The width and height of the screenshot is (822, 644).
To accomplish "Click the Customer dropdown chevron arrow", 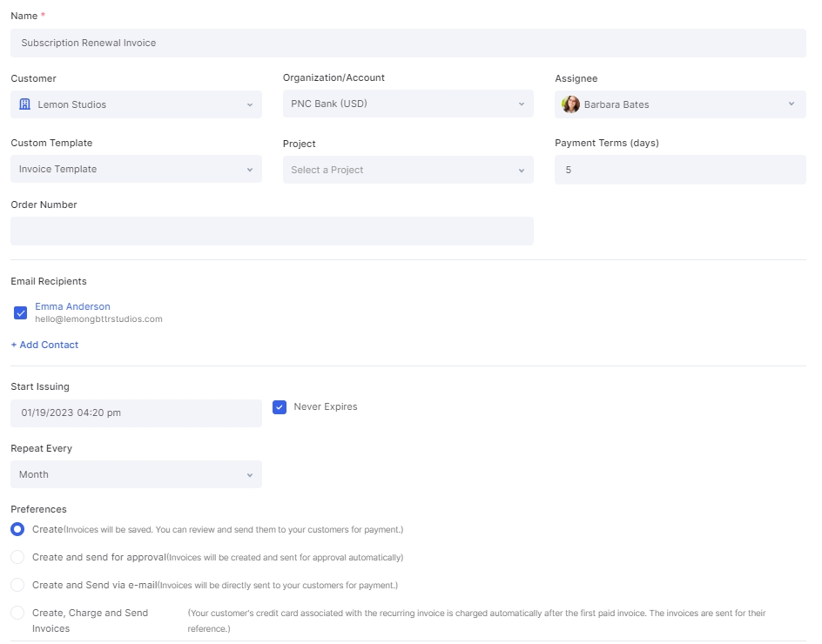I will 250,104.
